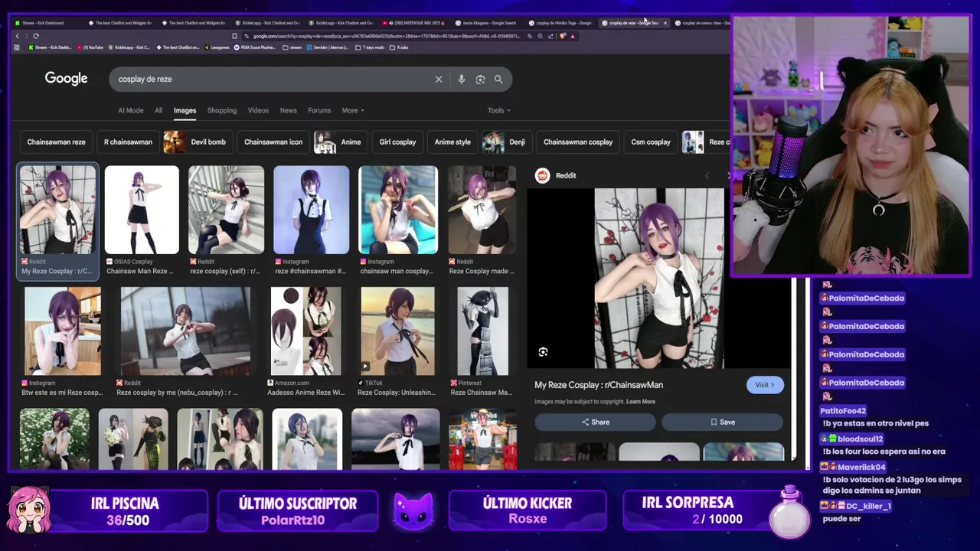
Task: Open the stream bookmark folder
Action: point(292,47)
